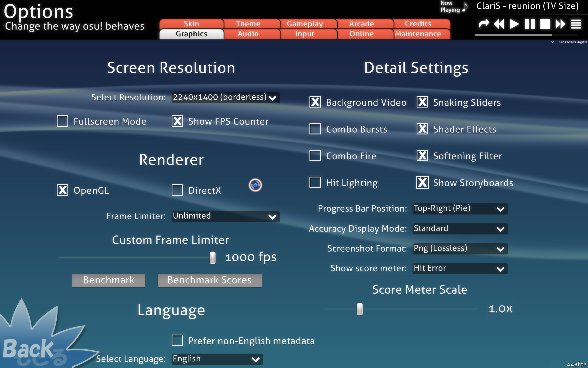Open the Gameplay options tab

pyautogui.click(x=305, y=24)
